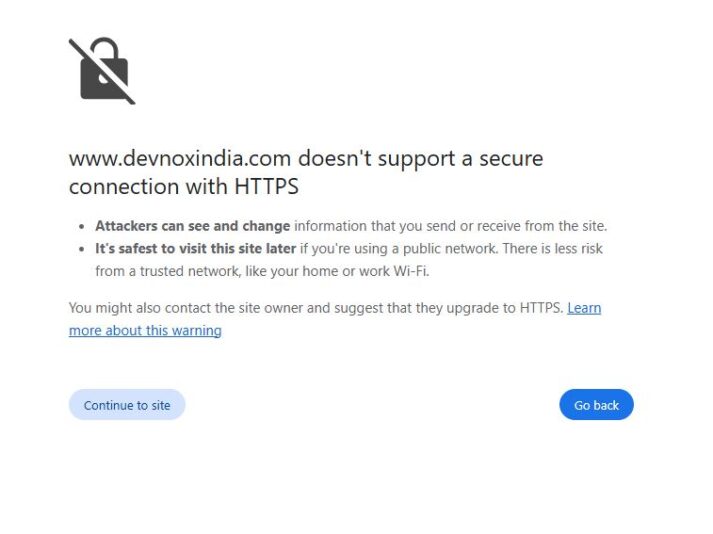Click the bold "Attackers can see and change" text
This screenshot has width=713, height=534.
(192, 226)
